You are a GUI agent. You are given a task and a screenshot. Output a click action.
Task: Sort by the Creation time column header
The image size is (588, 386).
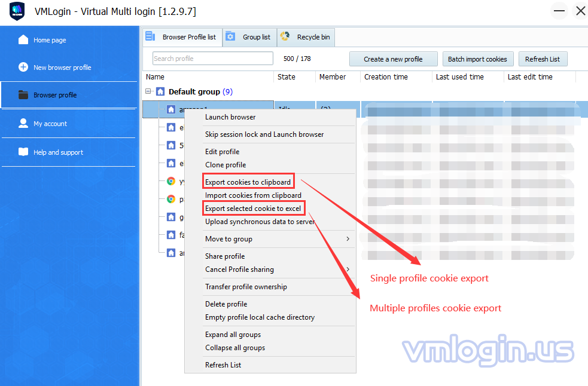click(386, 77)
